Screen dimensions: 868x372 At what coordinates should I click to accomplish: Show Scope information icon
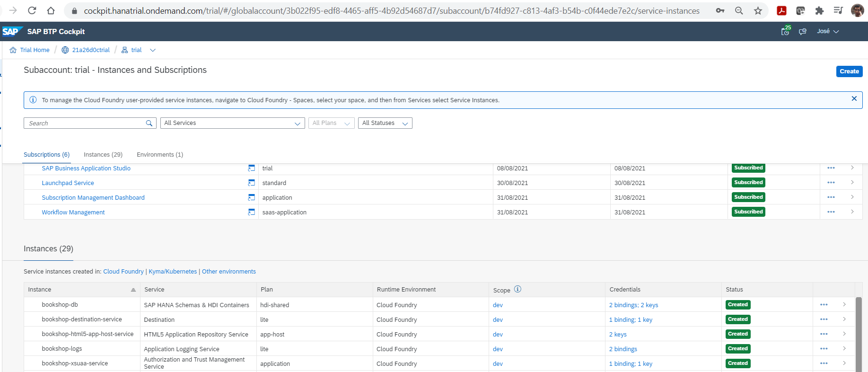pos(517,289)
